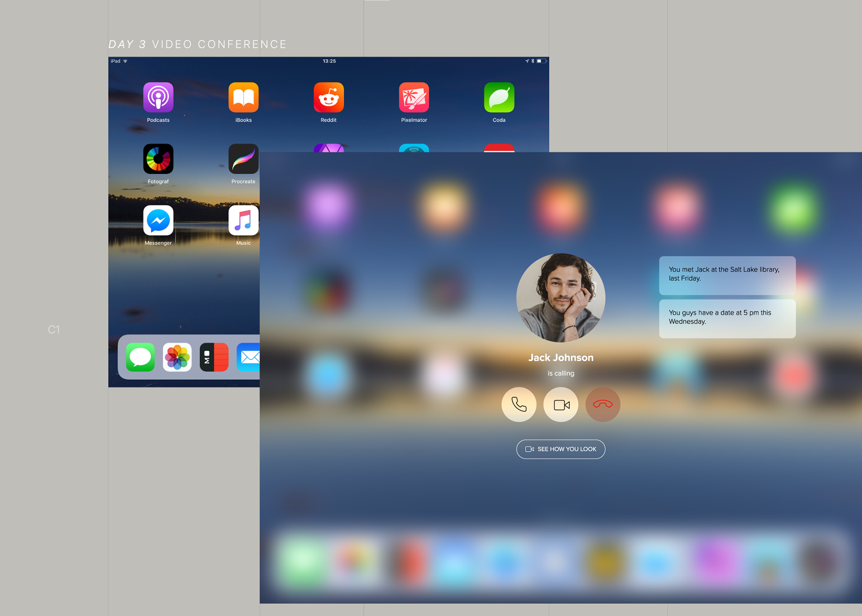
Task: Open the red notebook app in dock
Action: pos(214,357)
